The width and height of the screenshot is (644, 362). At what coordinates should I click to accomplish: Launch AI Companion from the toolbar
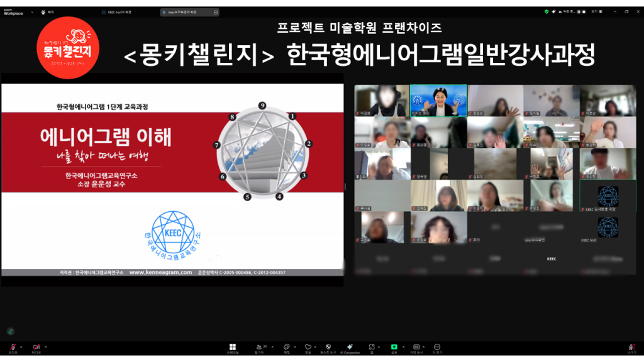350,348
